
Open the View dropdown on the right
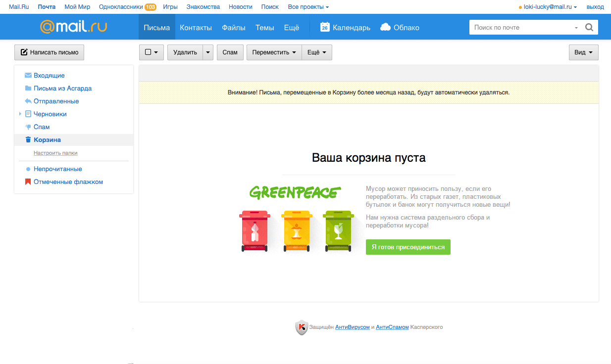(583, 52)
